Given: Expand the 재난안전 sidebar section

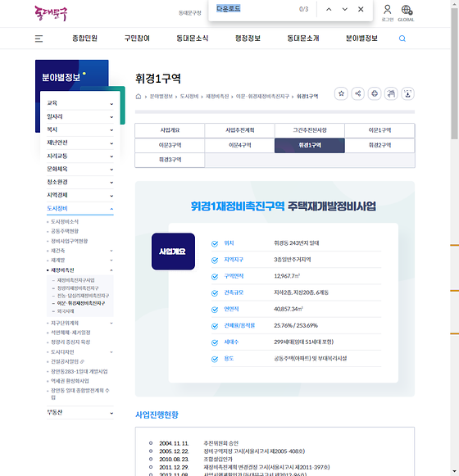Looking at the screenshot, I should tap(80, 143).
